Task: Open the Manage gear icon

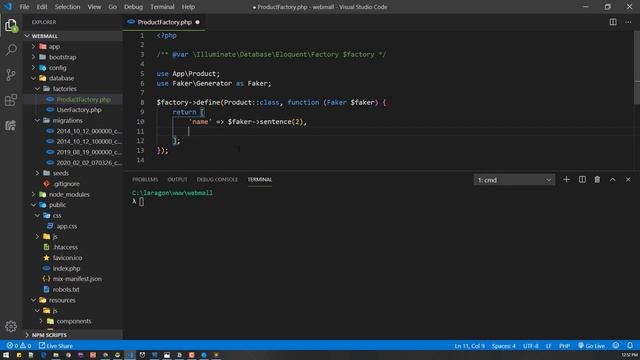Action: pyautogui.click(x=11, y=326)
